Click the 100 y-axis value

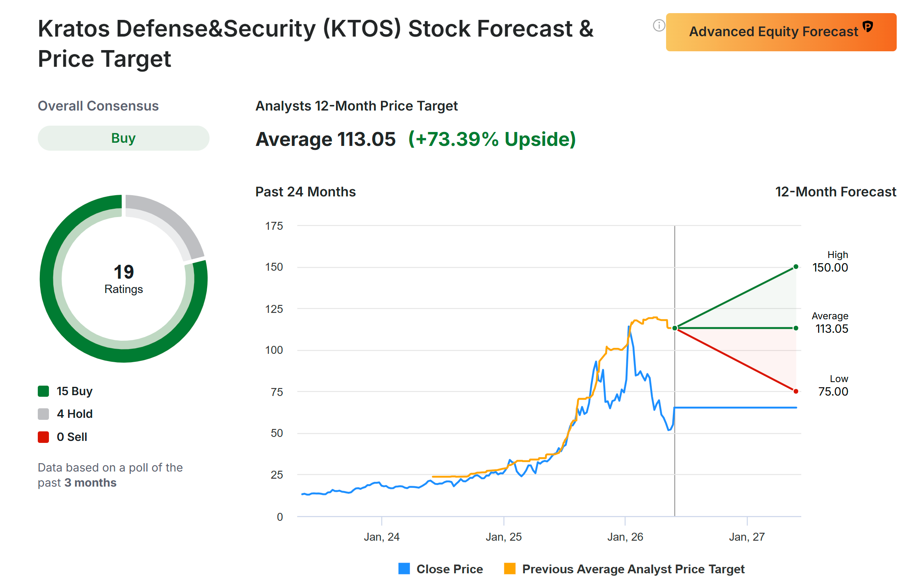pyautogui.click(x=274, y=350)
